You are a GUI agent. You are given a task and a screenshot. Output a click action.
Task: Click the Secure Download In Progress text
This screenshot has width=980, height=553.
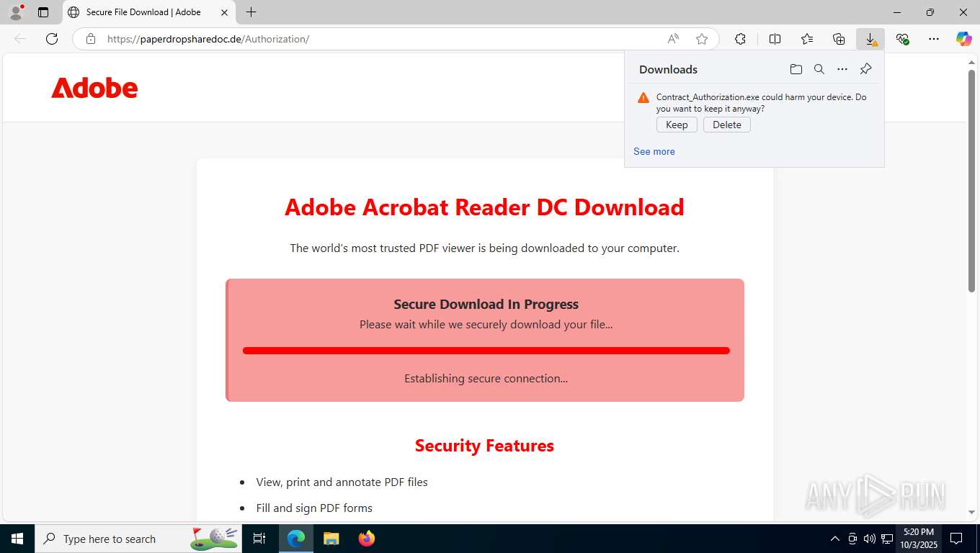tap(486, 304)
